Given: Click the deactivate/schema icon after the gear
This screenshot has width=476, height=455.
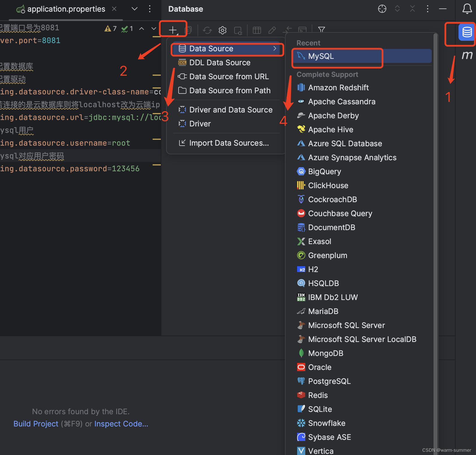Looking at the screenshot, I should click(x=238, y=30).
